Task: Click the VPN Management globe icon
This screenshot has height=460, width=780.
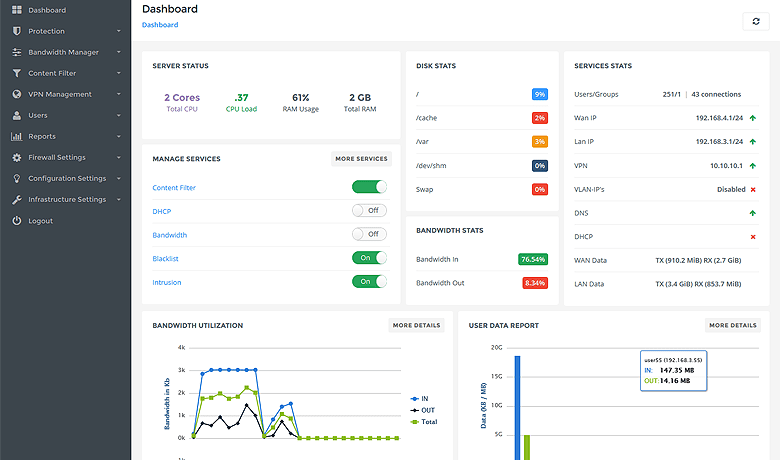Action: pos(17,94)
